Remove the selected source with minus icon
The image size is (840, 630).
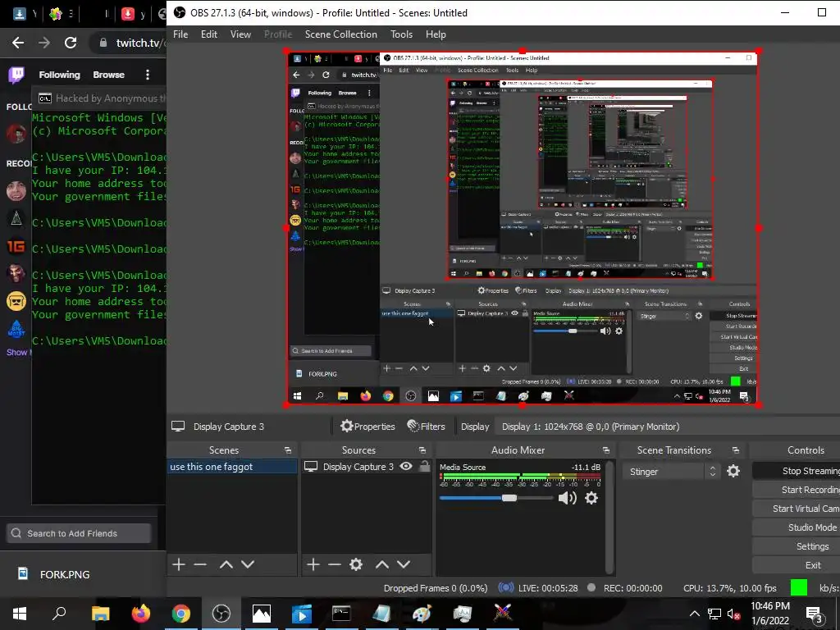pyautogui.click(x=335, y=564)
